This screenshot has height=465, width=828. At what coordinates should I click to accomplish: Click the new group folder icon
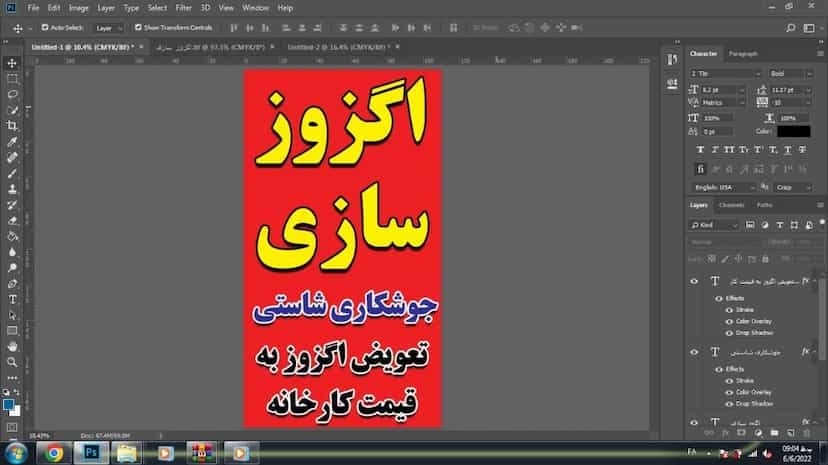coord(774,433)
